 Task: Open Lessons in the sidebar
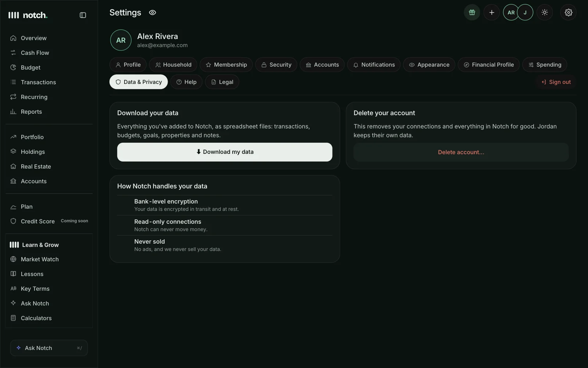[x=49, y=274]
